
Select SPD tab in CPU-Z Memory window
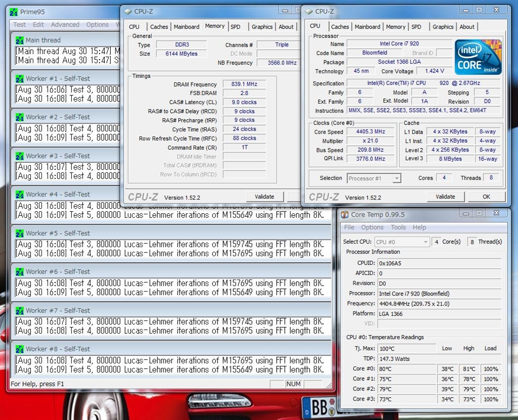[x=236, y=27]
